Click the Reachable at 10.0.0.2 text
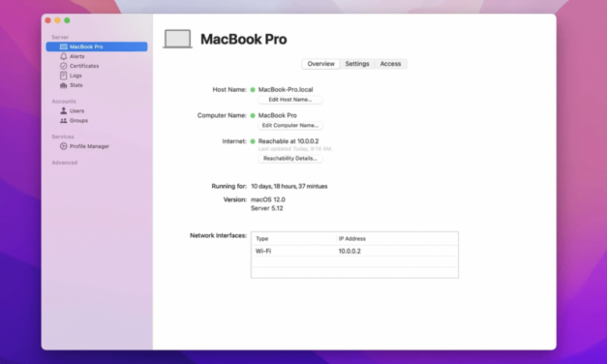 click(288, 141)
